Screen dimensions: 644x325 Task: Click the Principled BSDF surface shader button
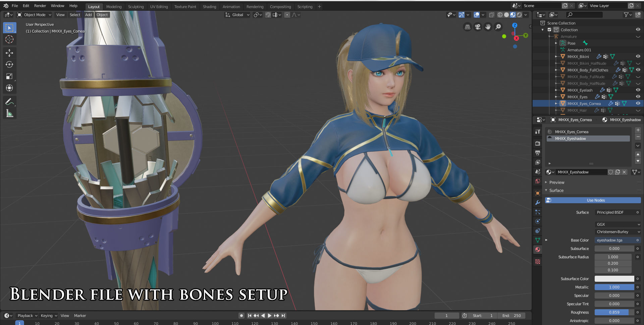(618, 212)
